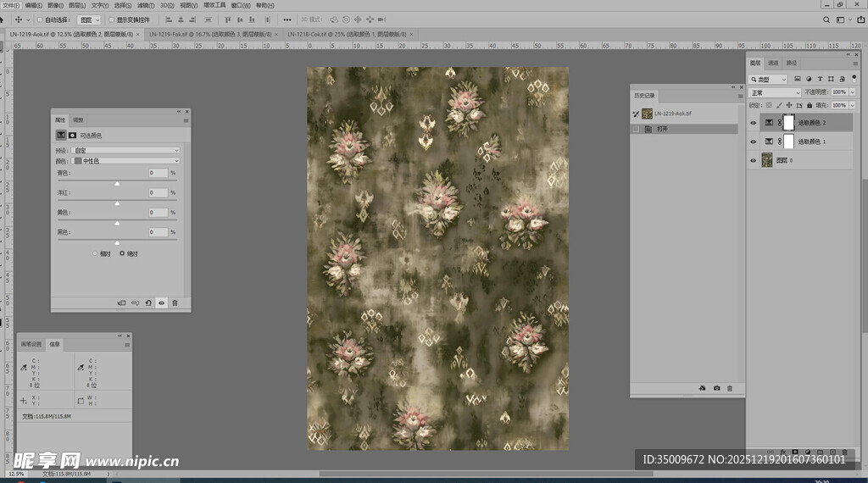868x483 pixels.
Task: Click the trash icon in the Properties panel
Action: point(175,303)
